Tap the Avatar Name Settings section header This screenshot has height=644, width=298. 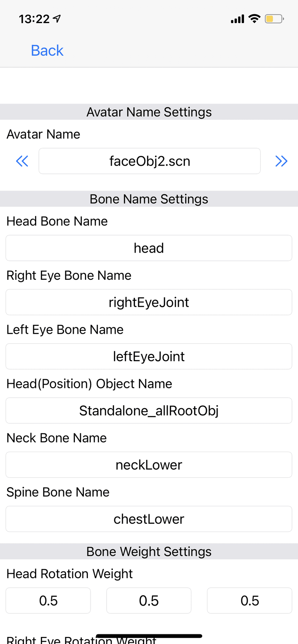click(149, 112)
